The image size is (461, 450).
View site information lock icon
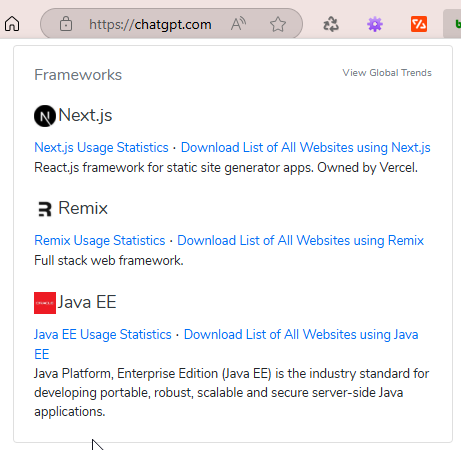point(66,24)
